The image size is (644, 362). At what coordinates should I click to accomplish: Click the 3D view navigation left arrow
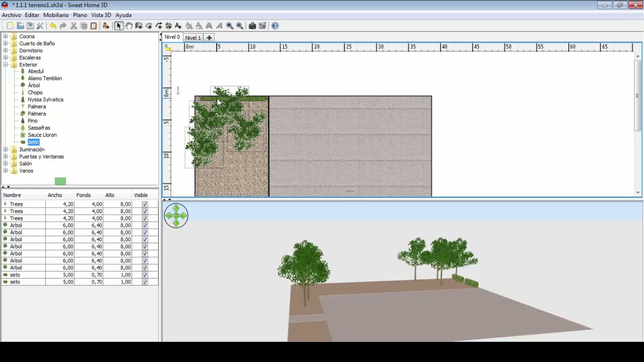pyautogui.click(x=169, y=216)
